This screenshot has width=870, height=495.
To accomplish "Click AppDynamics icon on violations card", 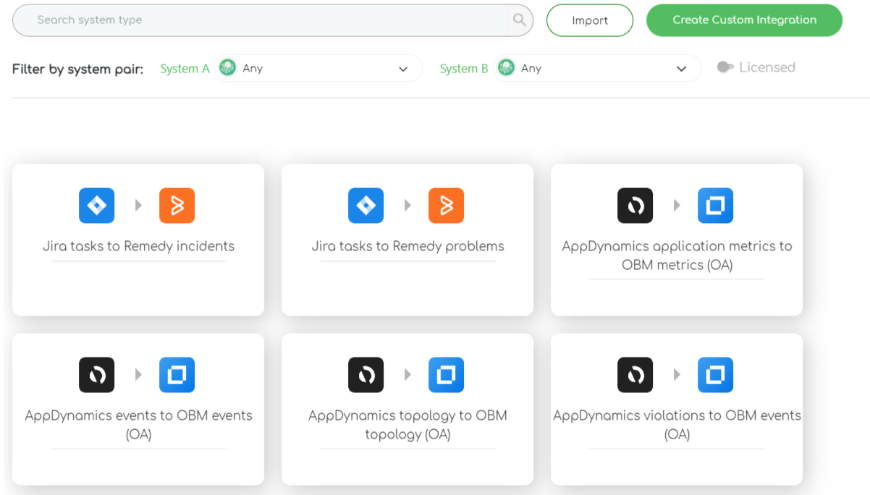I will (x=635, y=375).
